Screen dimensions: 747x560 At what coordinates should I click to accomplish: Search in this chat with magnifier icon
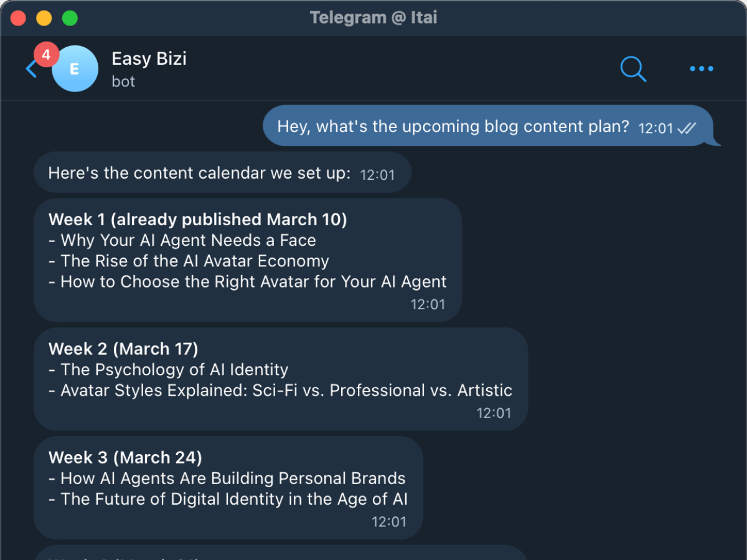tap(633, 68)
